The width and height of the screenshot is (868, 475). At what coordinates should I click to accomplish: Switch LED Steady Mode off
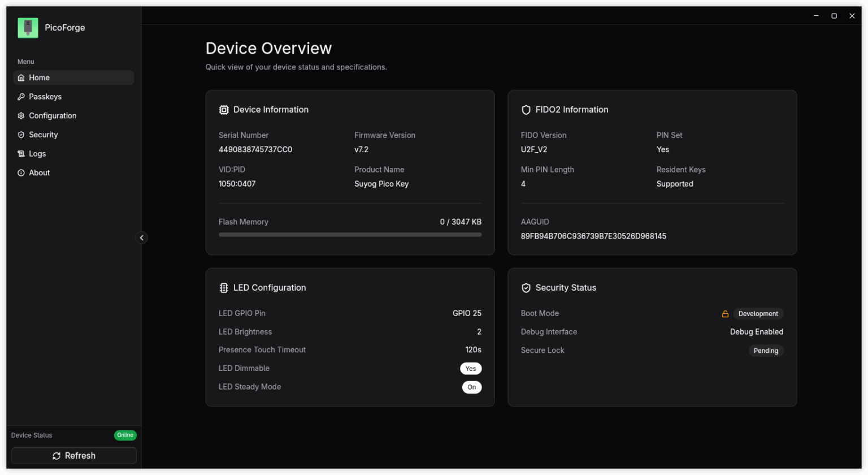tap(472, 387)
